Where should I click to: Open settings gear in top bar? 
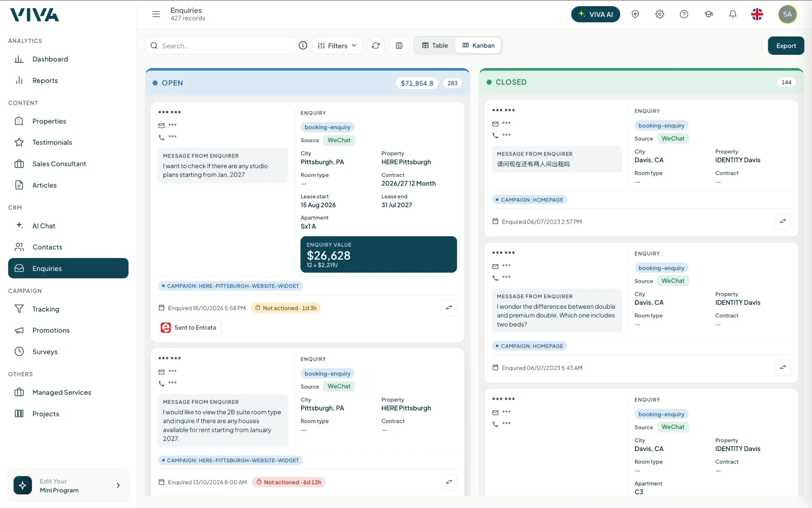point(660,14)
